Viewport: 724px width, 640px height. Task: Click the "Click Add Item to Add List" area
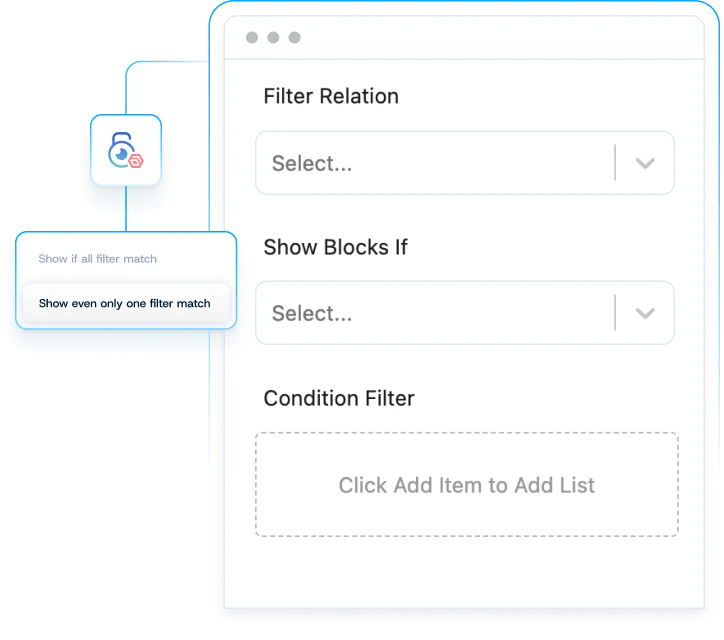[466, 485]
